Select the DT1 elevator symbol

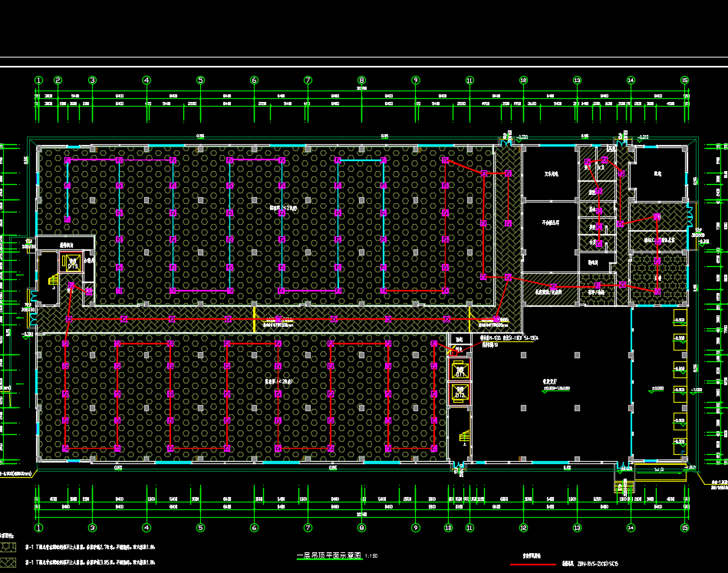click(x=460, y=371)
